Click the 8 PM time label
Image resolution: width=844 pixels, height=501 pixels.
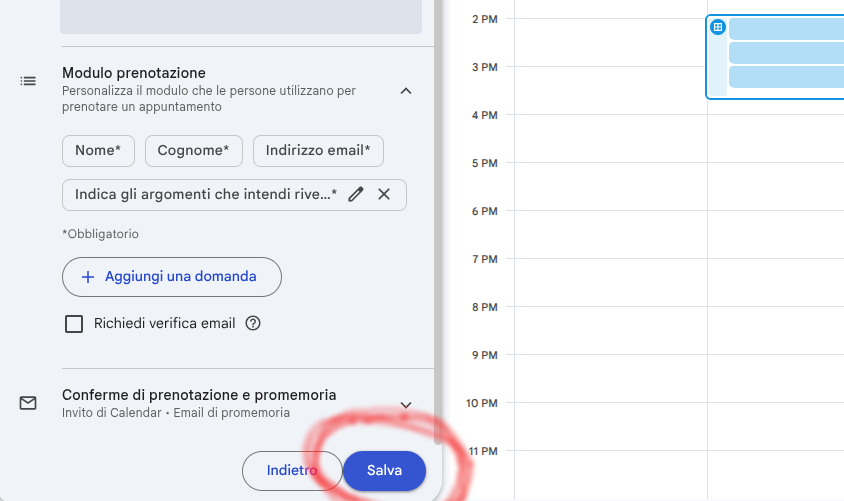pos(484,307)
